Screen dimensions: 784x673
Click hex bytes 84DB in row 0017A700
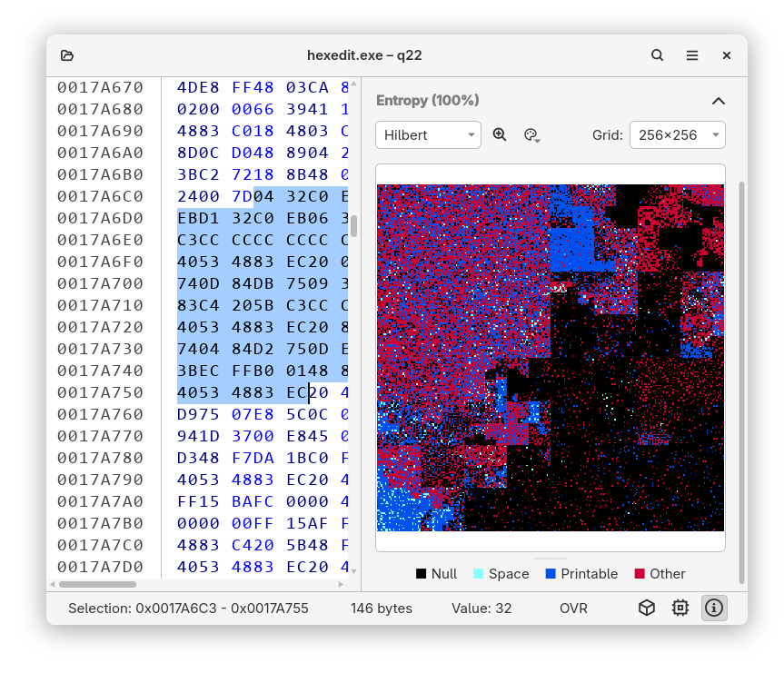point(253,283)
